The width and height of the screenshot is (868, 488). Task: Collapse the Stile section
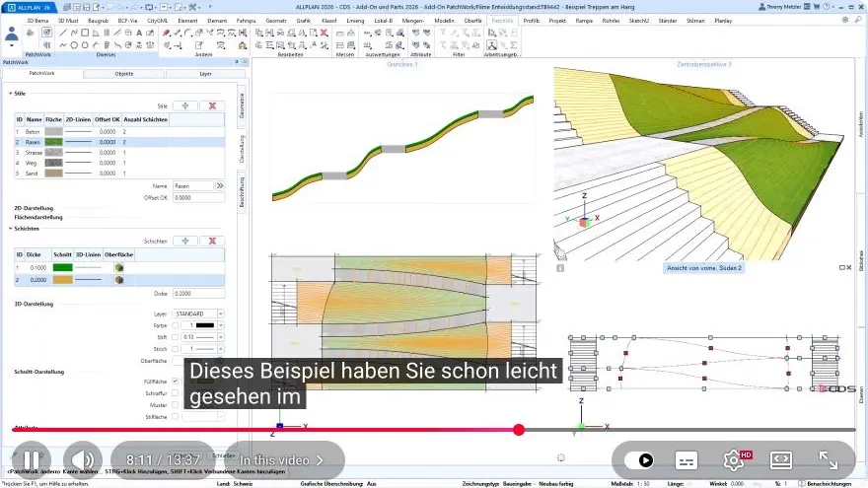(11, 94)
